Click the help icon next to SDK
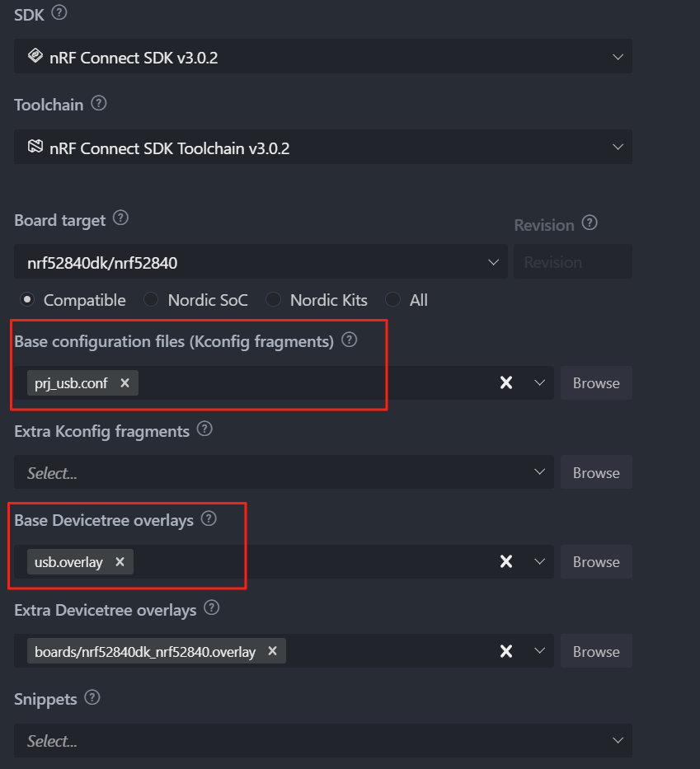 click(x=59, y=12)
